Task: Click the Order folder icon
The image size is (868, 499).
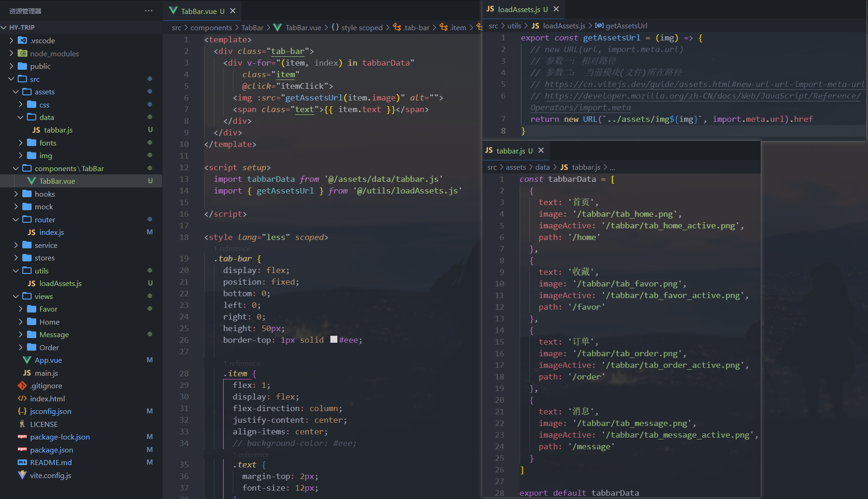Action: (x=32, y=347)
